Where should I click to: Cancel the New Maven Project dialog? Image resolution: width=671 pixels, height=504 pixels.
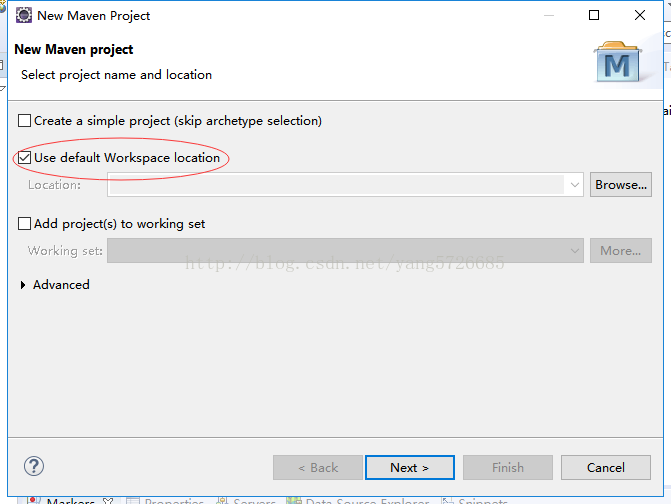(x=606, y=468)
